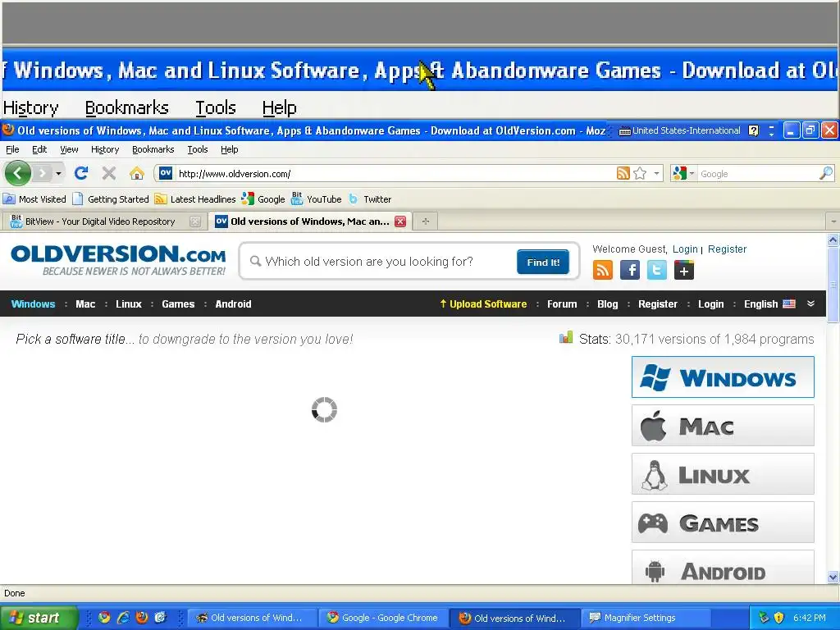Click the top Login link beside Welcome Guest
Screen dimensions: 840x630
click(685, 249)
